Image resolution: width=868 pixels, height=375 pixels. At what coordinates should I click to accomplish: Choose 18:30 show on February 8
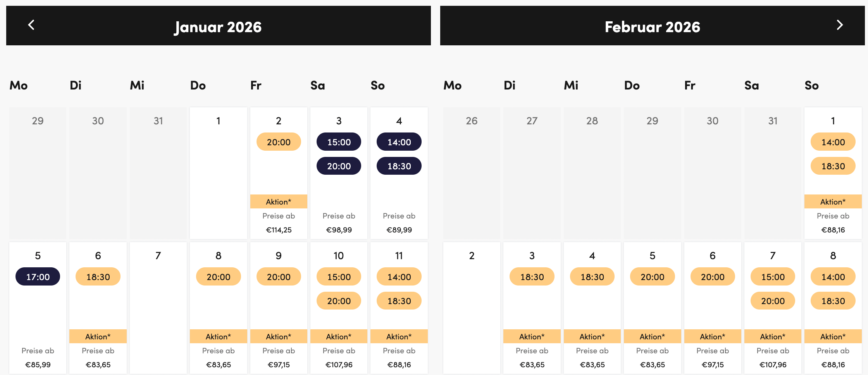click(x=833, y=301)
